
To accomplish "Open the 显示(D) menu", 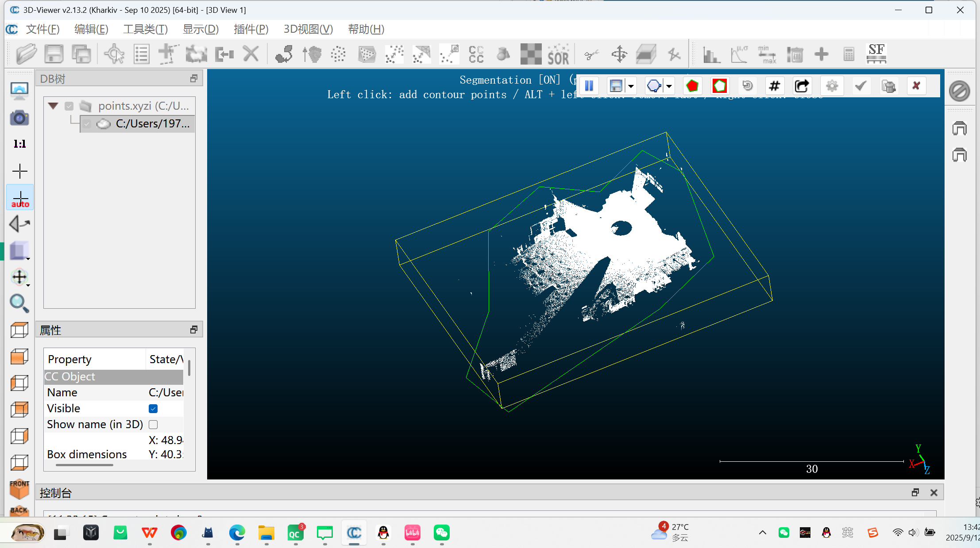I will pyautogui.click(x=201, y=29).
